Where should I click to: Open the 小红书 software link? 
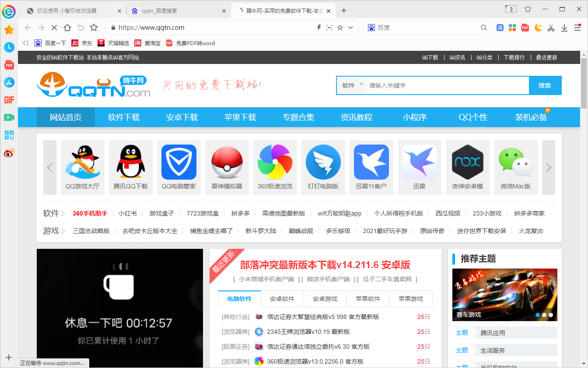click(128, 213)
